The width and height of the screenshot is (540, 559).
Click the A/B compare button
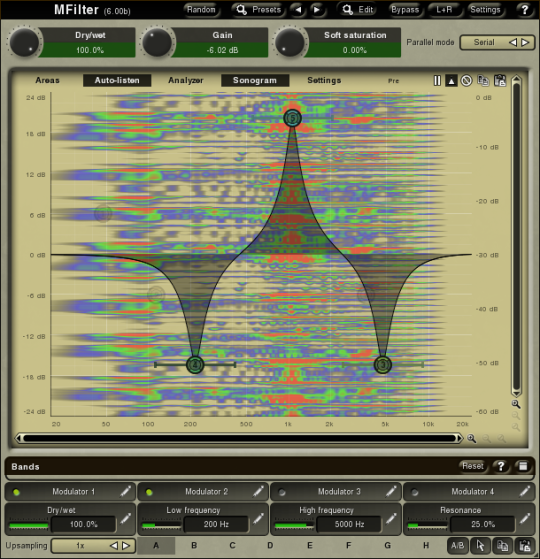(x=458, y=545)
